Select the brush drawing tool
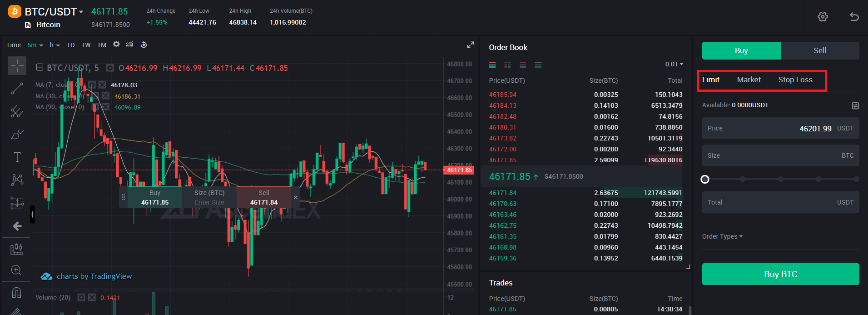This screenshot has width=868, height=315. (x=17, y=135)
